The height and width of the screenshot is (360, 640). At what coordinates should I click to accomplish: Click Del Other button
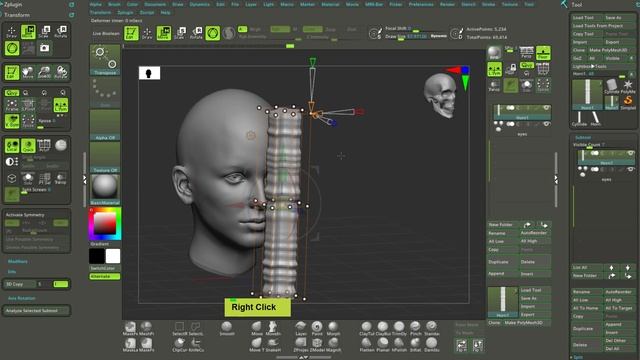point(619,341)
